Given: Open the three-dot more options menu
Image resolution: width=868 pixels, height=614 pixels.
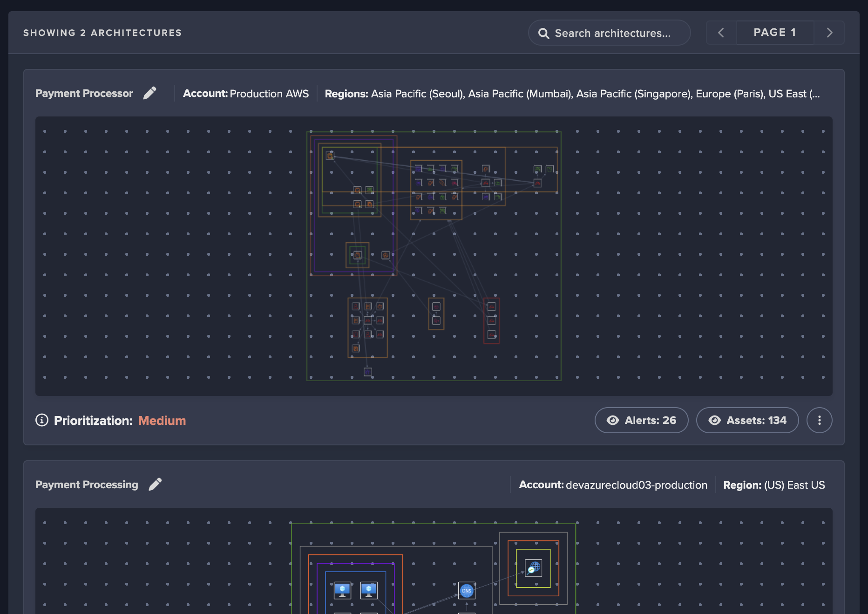Looking at the screenshot, I should click(x=820, y=420).
